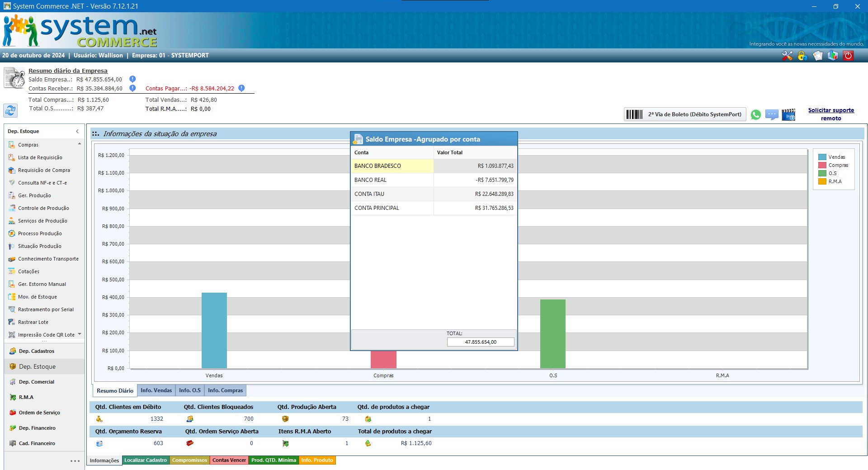
Task: Open the video tutorial clapperboard icon
Action: [788, 115]
